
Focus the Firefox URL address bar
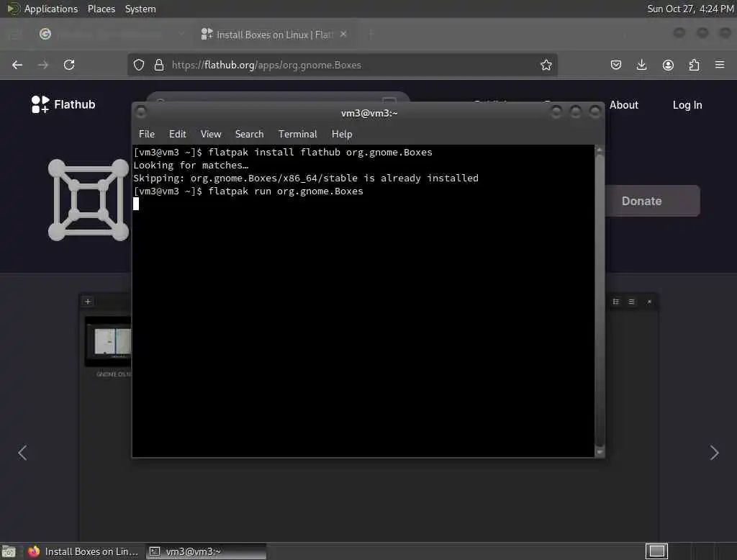pyautogui.click(x=343, y=65)
